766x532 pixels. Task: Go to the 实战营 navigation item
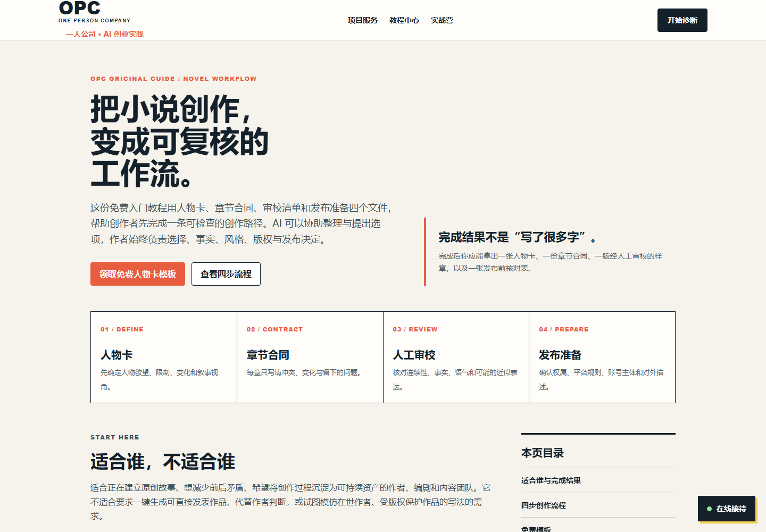click(x=442, y=20)
